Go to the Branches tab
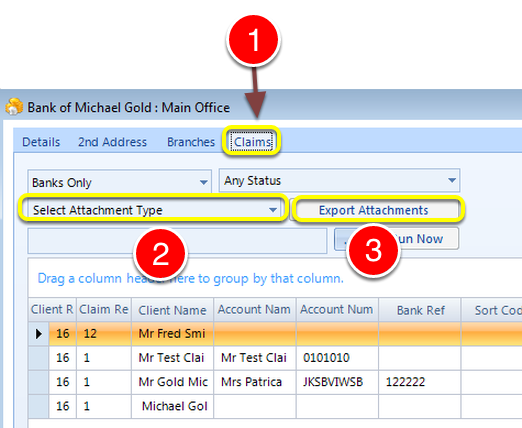The height and width of the screenshot is (428, 522). click(191, 142)
